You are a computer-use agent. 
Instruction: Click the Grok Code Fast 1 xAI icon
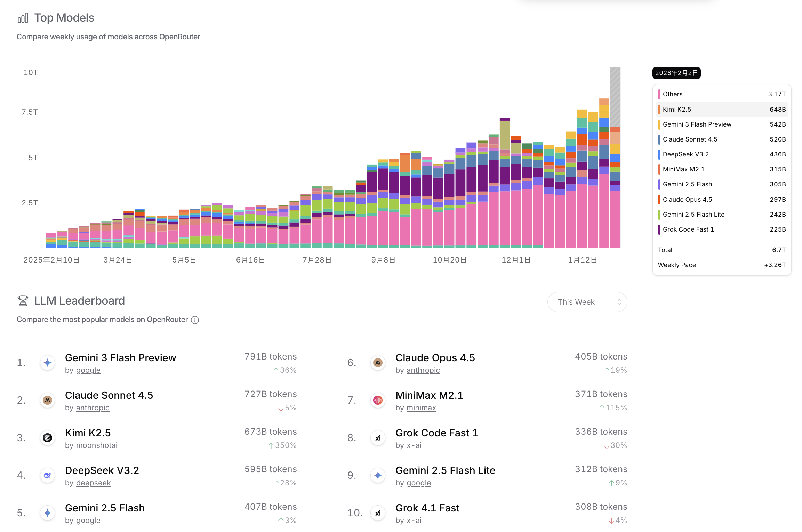pyautogui.click(x=378, y=438)
